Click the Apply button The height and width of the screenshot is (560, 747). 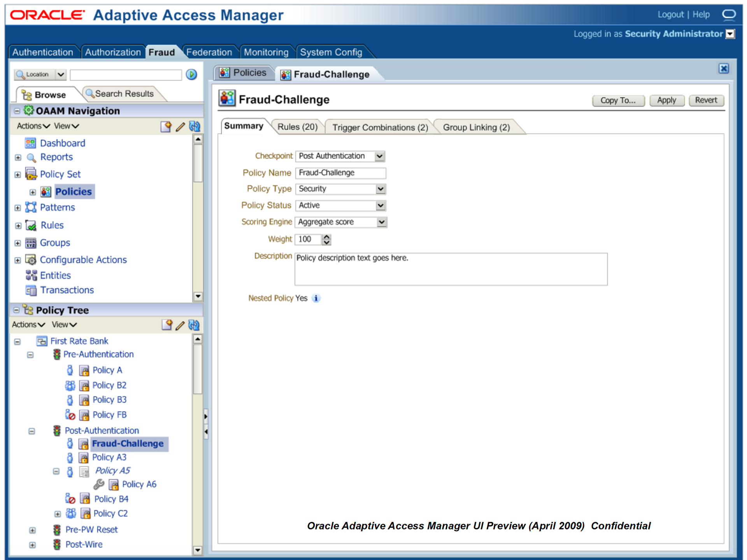(x=666, y=100)
